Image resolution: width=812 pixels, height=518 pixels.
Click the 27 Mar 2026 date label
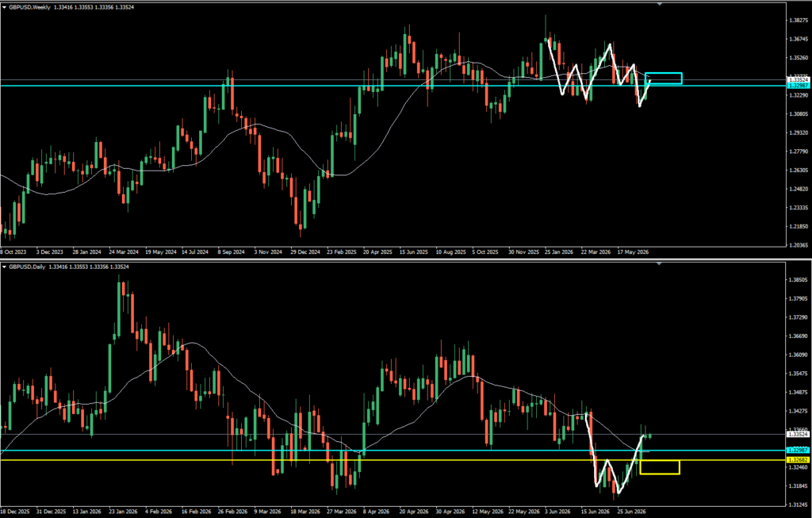click(x=342, y=512)
